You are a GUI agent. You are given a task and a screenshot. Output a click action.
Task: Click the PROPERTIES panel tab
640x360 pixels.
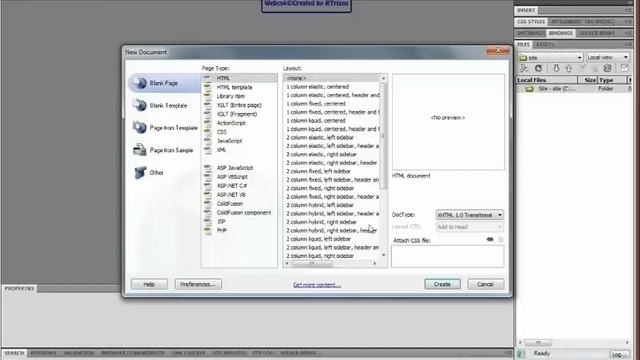(x=19, y=289)
